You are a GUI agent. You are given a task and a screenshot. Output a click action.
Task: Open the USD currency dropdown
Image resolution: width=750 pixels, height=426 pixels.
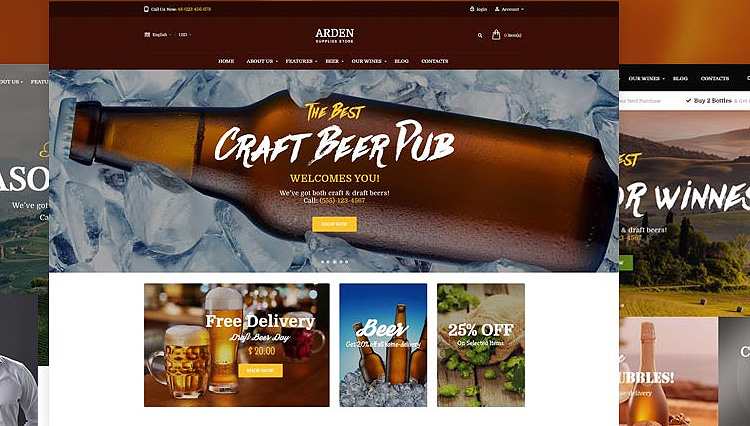(185, 34)
